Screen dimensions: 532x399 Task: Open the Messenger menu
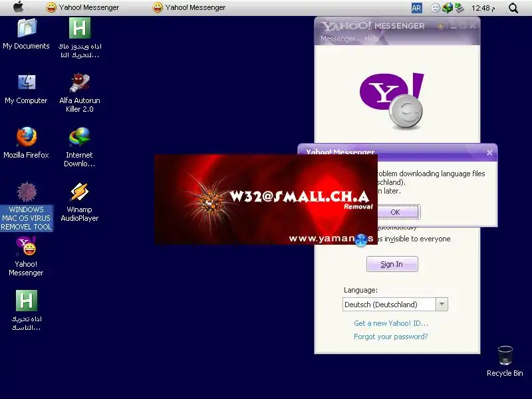pos(337,39)
